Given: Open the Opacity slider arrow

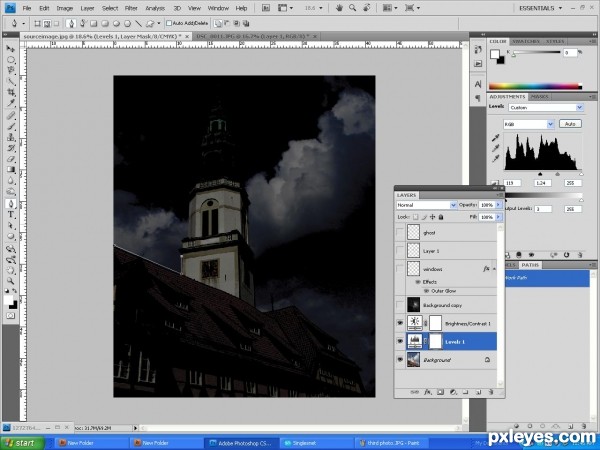Looking at the screenshot, I should pyautogui.click(x=498, y=205).
